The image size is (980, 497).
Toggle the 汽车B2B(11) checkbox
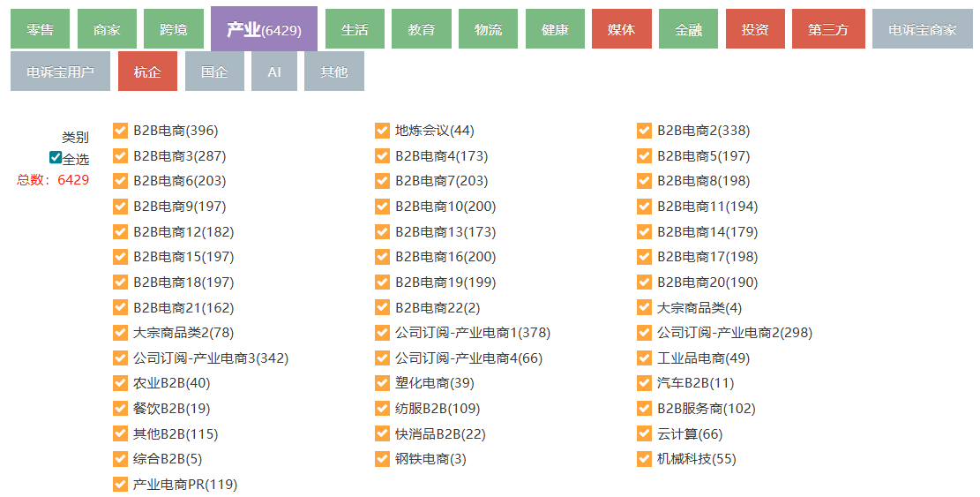pyautogui.click(x=645, y=383)
